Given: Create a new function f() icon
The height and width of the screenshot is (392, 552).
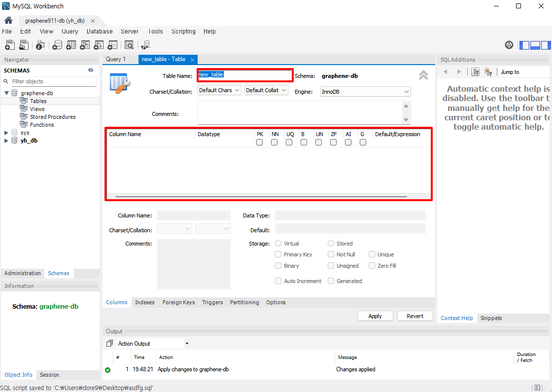Looking at the screenshot, I should 112,45.
